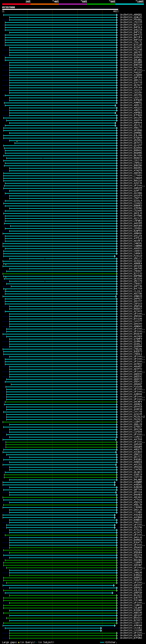Image resolution: width=146 pixels, height=644 pixels.
Task: Select label UniRef100_P16168
Action: [x=131, y=387]
